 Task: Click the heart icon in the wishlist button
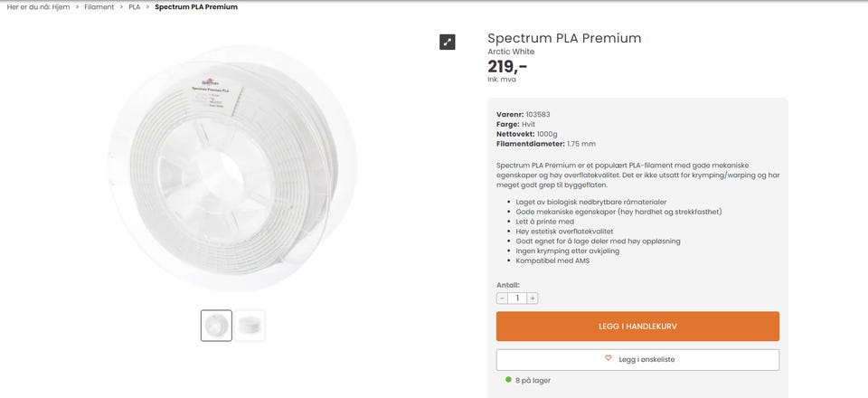click(608, 359)
